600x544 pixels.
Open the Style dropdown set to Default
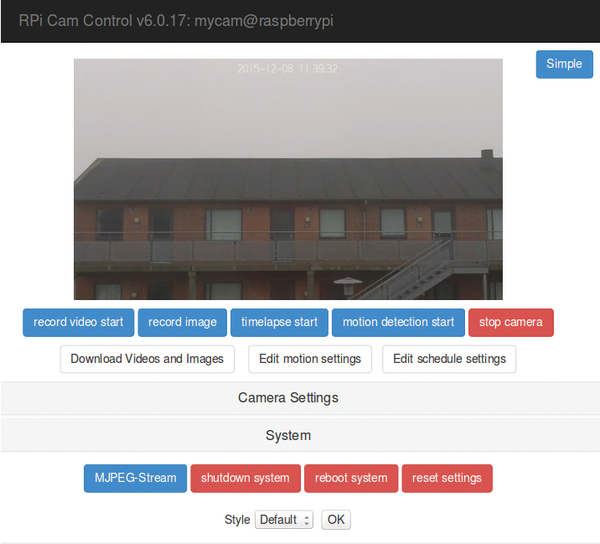point(284,520)
